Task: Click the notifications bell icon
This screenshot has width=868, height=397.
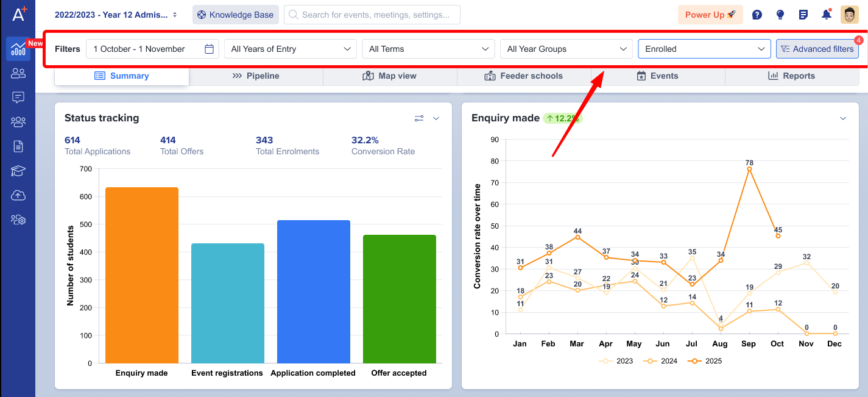Action: [x=826, y=15]
